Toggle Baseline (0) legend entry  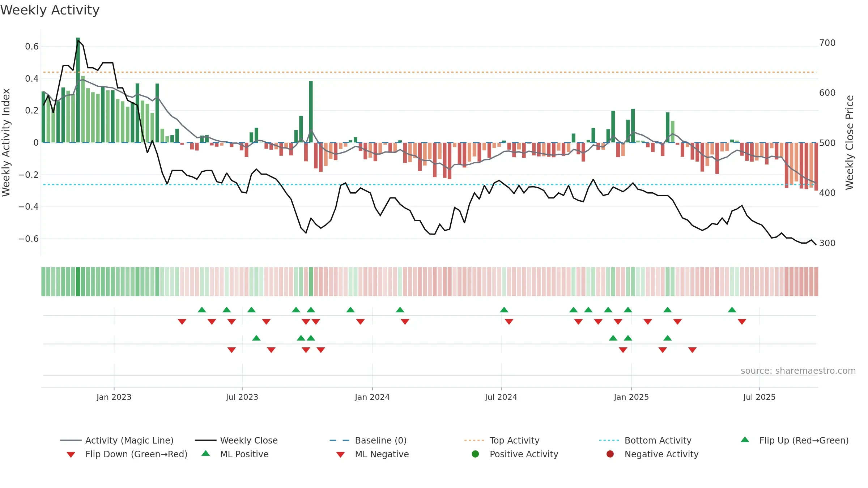click(368, 440)
